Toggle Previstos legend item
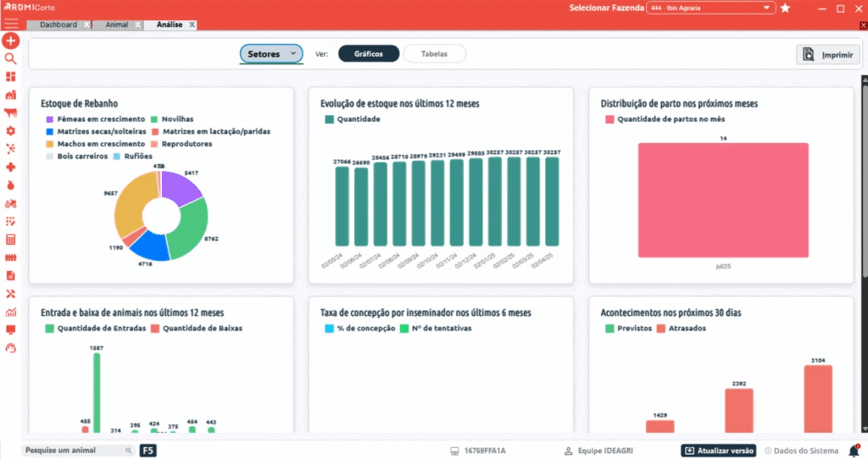 click(628, 328)
